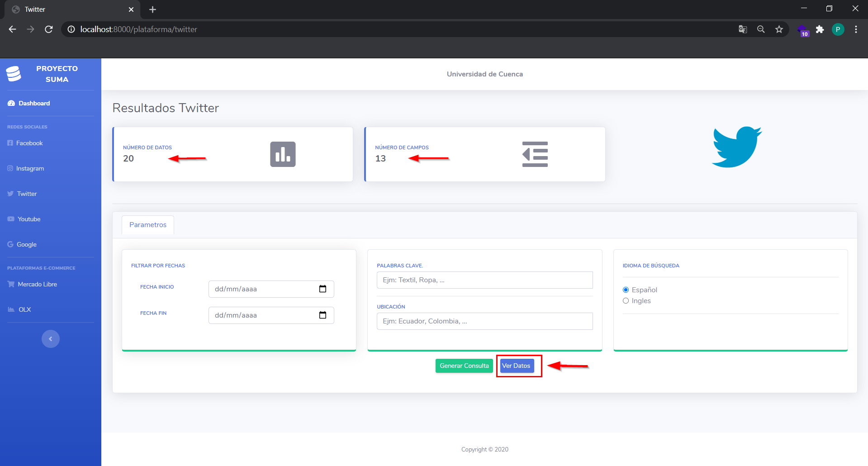Open the profile avatar P

click(x=838, y=29)
